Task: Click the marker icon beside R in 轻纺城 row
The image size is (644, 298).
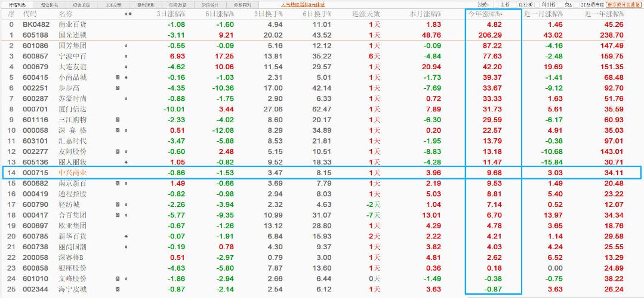Action: 126,204
